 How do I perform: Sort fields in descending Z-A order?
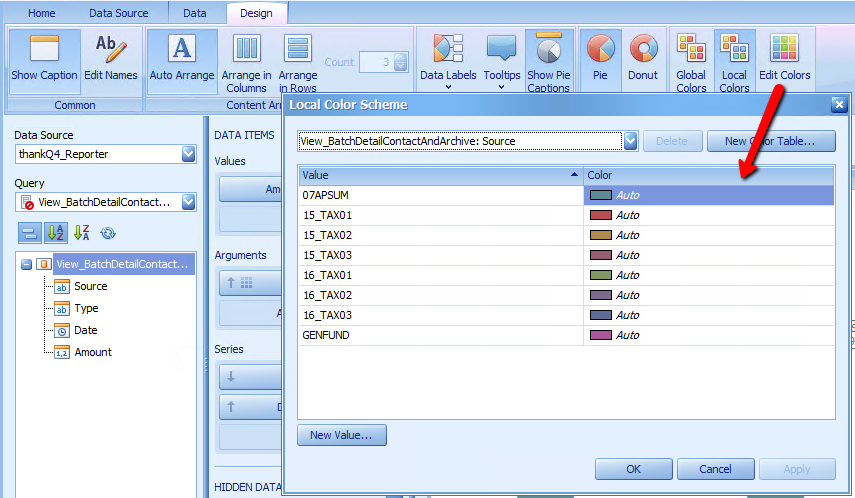pyautogui.click(x=82, y=233)
